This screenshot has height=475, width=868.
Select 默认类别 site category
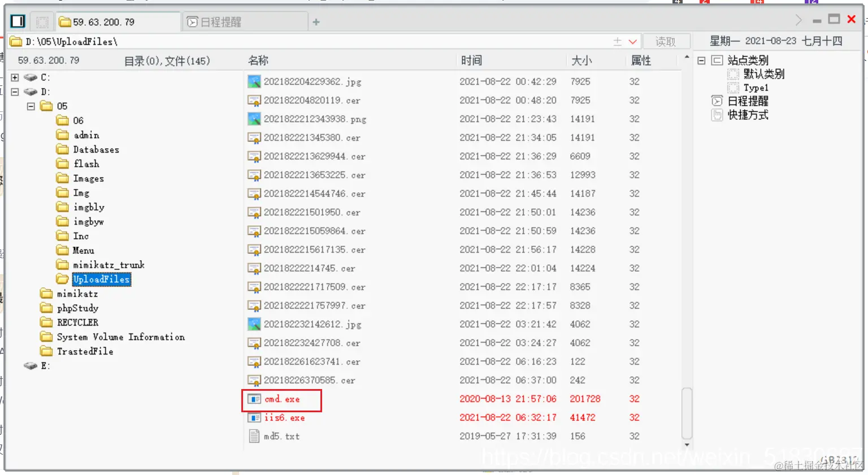[763, 74]
